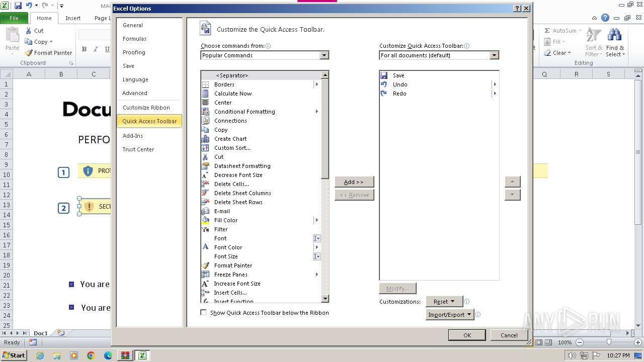Click info icon beside Reset button
Image resolution: width=644 pixels, height=362 pixels.
click(x=467, y=302)
